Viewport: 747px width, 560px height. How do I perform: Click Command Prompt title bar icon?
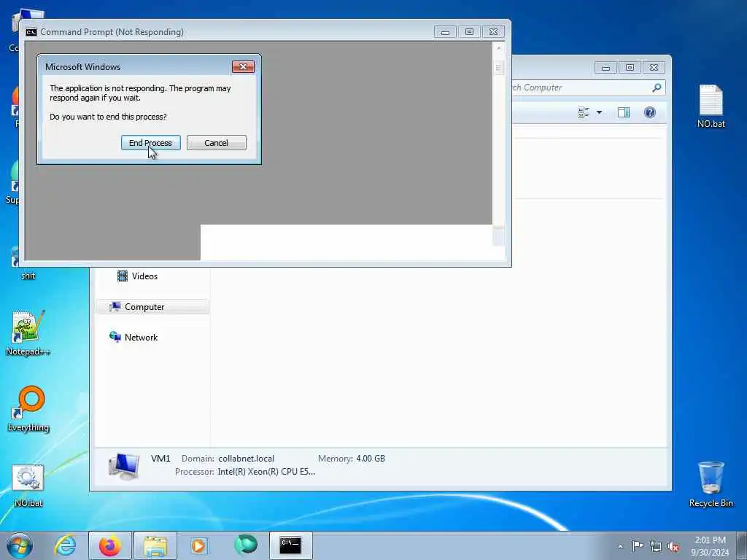(x=31, y=32)
